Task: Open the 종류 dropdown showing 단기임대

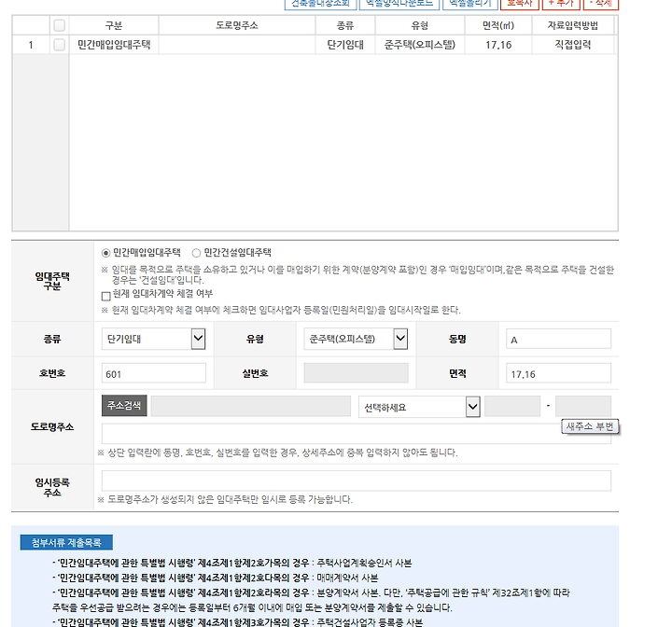Action: pyautogui.click(x=153, y=339)
